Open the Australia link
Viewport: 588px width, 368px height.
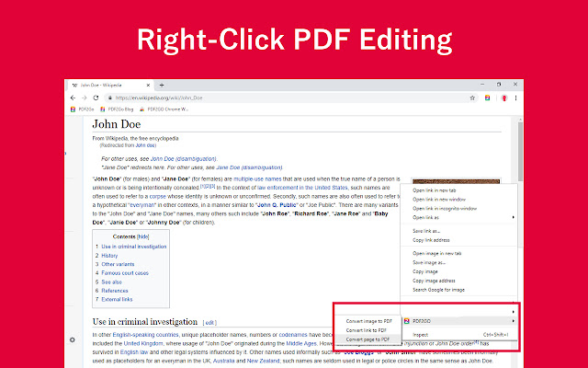pos(224,361)
